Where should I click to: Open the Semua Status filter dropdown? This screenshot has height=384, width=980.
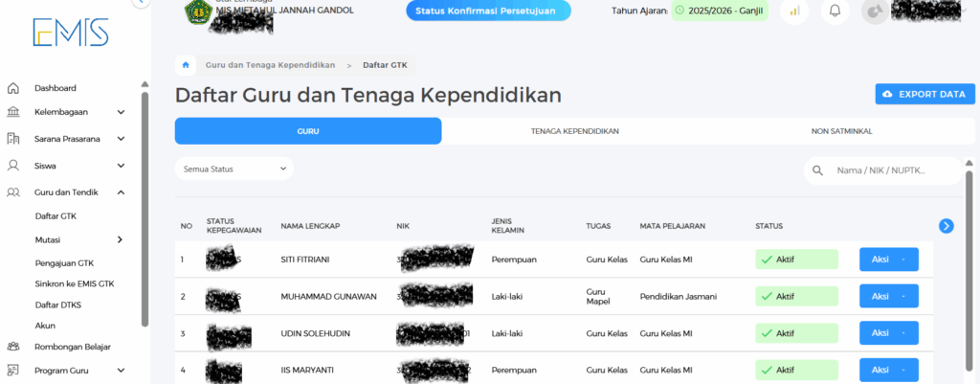pos(234,169)
